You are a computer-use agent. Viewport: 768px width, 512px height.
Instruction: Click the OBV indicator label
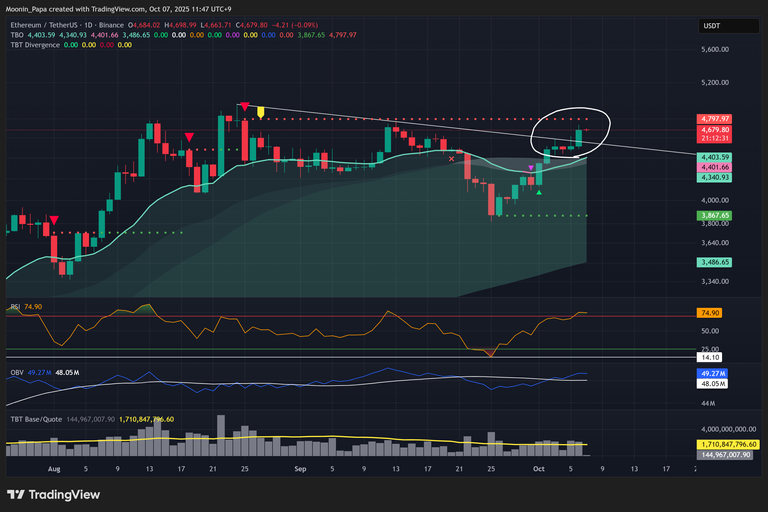click(16, 372)
